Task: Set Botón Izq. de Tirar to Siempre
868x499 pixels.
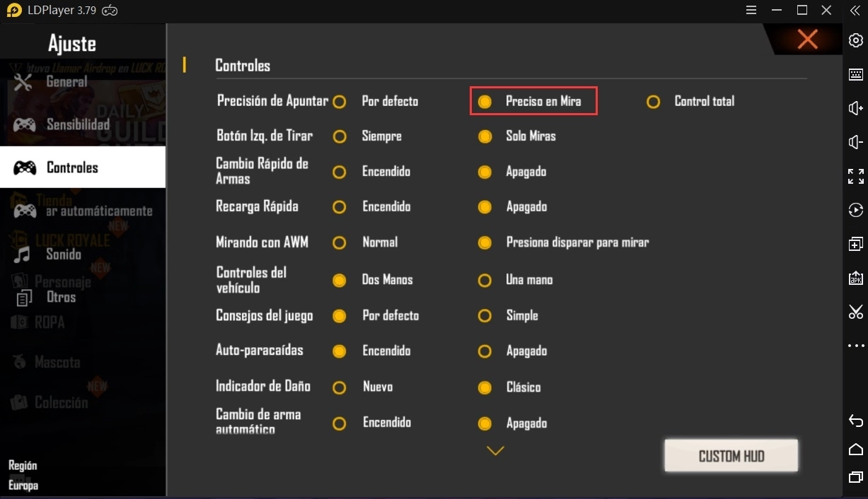Action: [x=340, y=136]
